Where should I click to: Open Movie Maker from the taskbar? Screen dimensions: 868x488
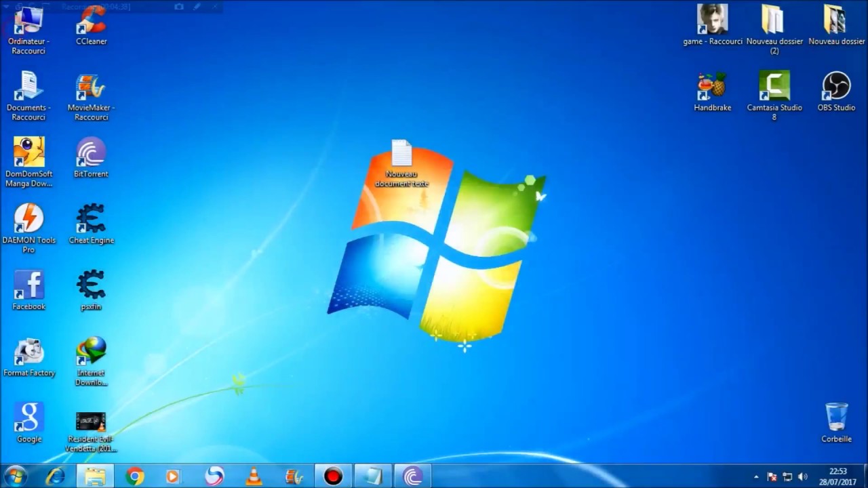294,476
